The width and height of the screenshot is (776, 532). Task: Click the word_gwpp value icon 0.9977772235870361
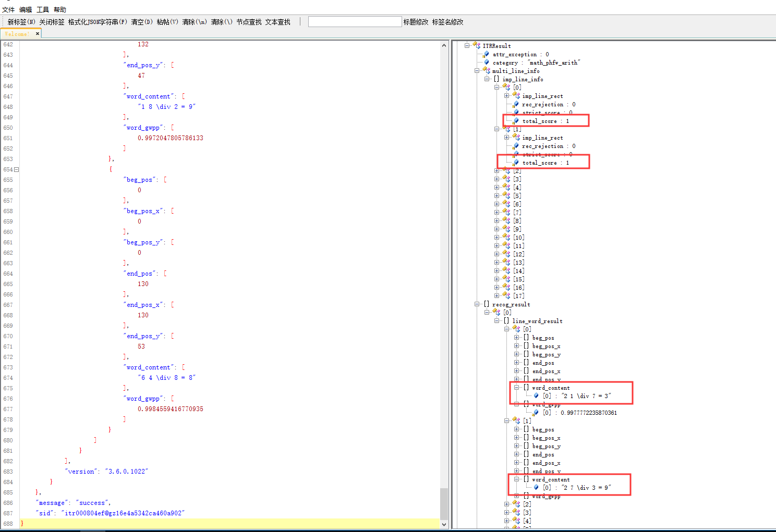536,413
